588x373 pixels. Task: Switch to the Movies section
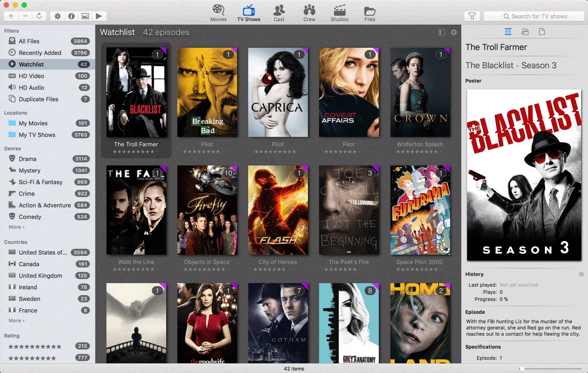218,13
